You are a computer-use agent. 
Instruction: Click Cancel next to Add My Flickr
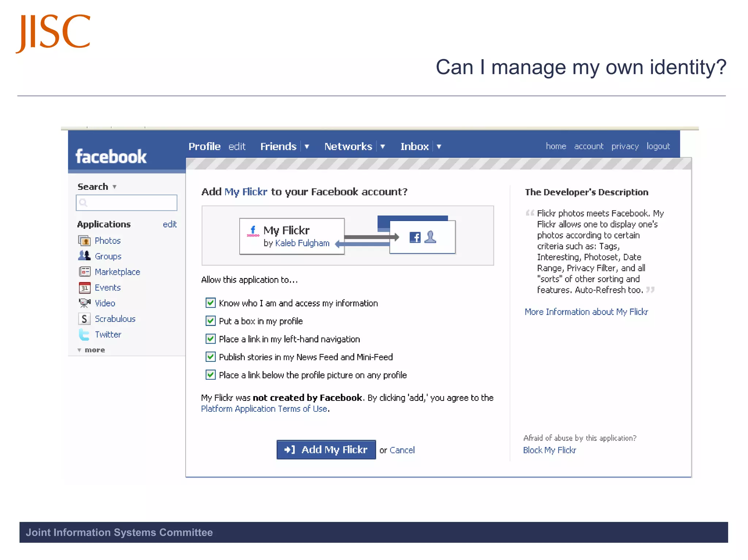402,450
